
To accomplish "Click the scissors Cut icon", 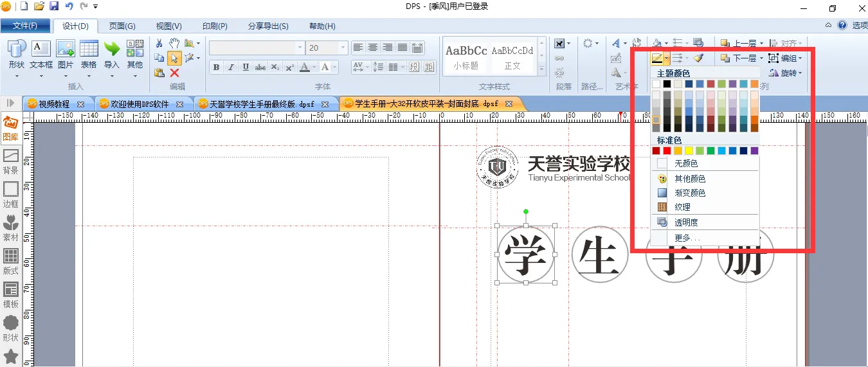I will click(x=159, y=43).
